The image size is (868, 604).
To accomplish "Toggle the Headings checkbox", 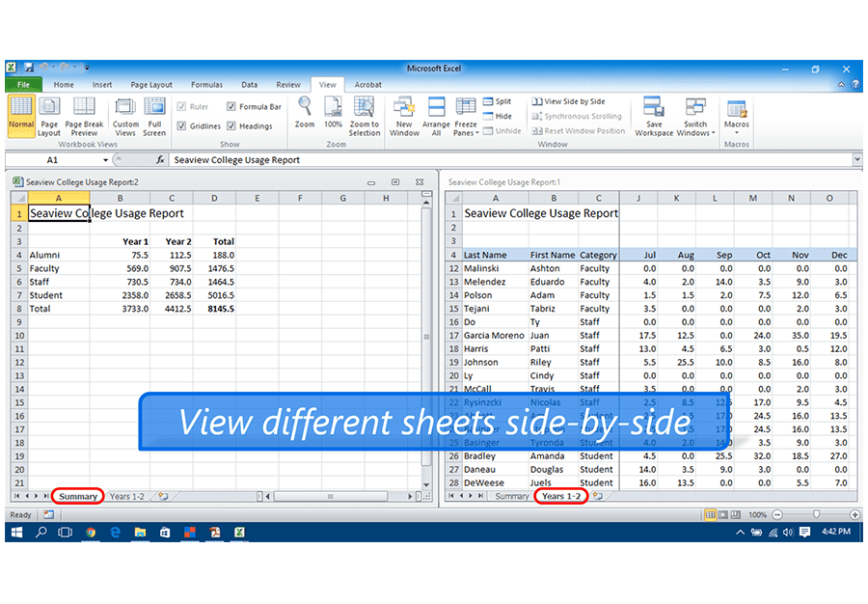I will click(231, 126).
